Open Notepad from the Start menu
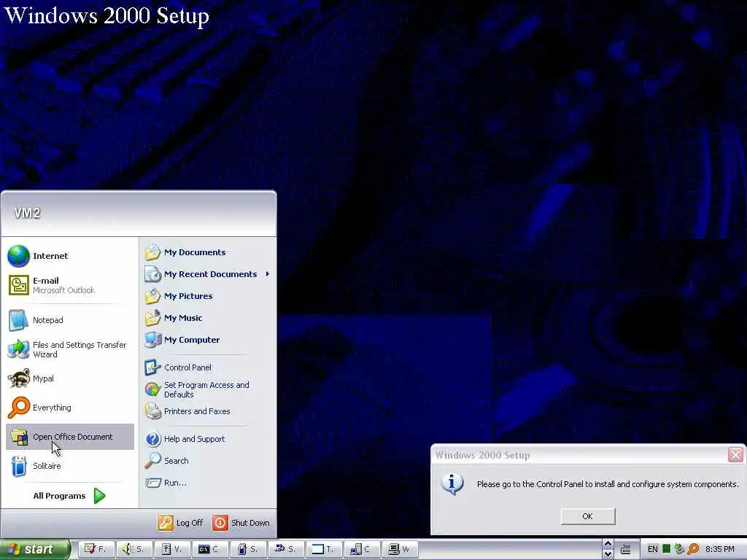The image size is (747, 560). click(70, 320)
